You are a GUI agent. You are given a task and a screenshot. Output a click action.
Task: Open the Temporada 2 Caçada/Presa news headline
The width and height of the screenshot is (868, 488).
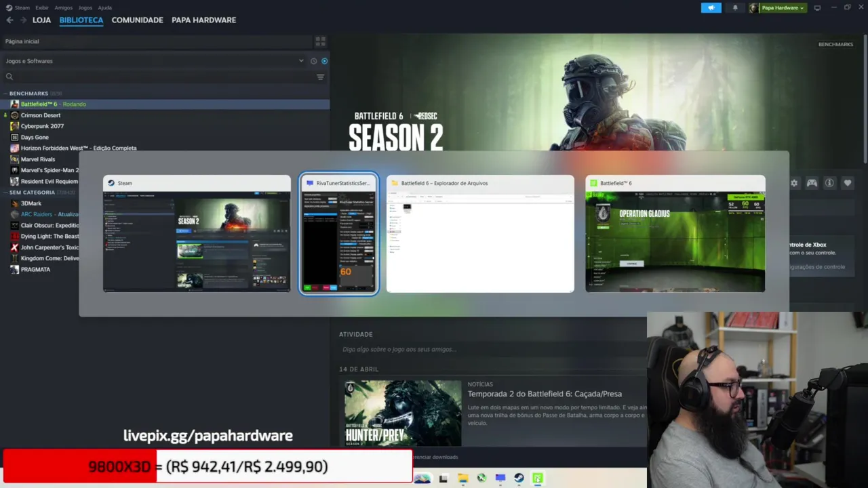[x=545, y=394]
